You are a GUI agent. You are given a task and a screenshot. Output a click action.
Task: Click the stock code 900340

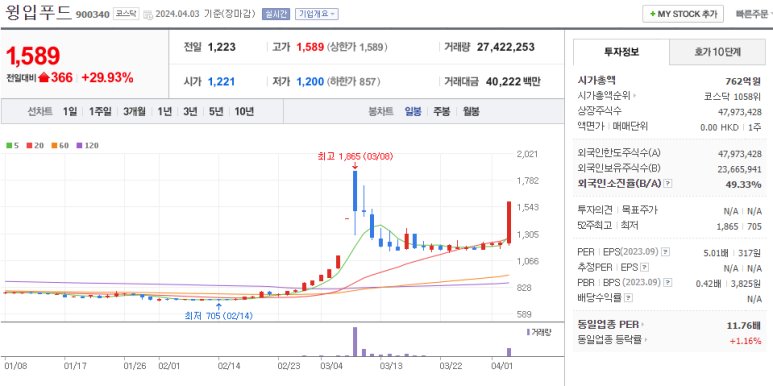[x=92, y=15]
